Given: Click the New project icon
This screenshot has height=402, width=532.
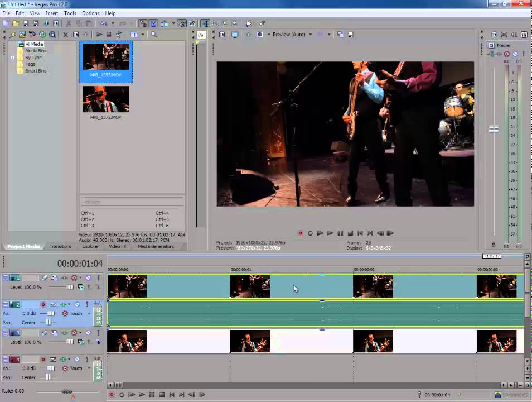Looking at the screenshot, I should 6,23.
